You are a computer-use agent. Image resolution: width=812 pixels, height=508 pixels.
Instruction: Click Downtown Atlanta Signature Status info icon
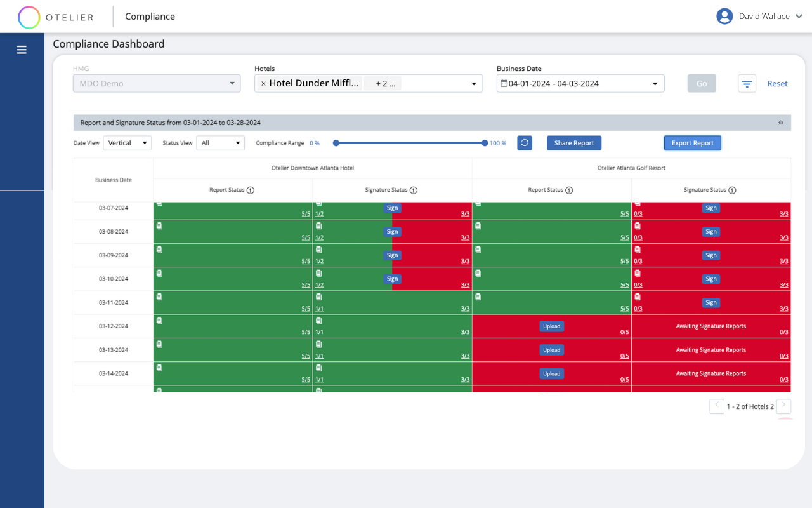[x=414, y=190]
